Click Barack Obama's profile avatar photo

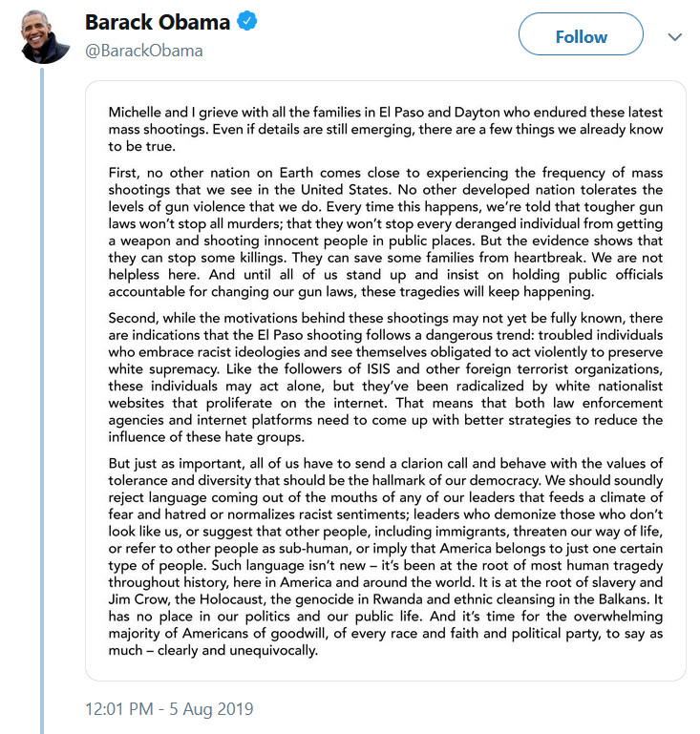(45, 37)
